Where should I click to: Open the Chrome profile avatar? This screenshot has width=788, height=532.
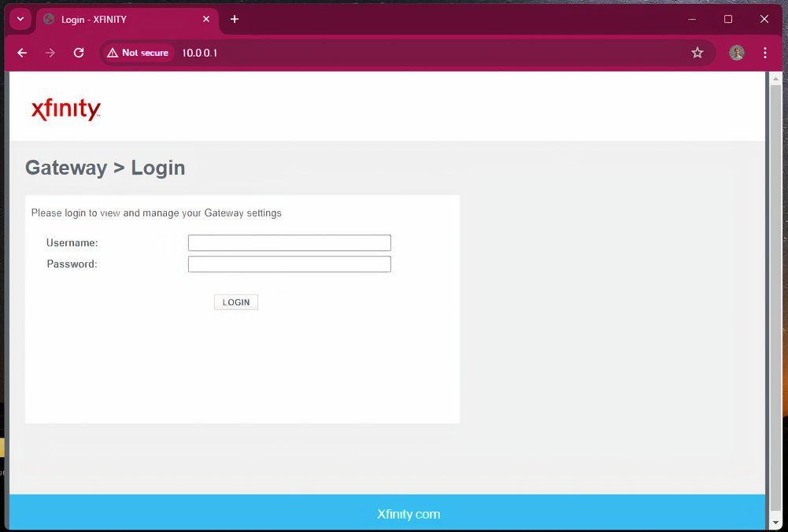pyautogui.click(x=737, y=53)
